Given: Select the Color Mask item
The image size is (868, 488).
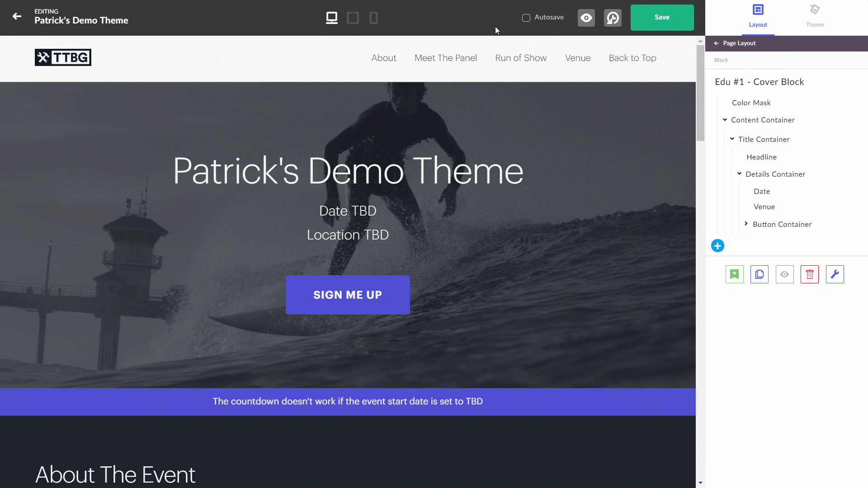Looking at the screenshot, I should 751,103.
